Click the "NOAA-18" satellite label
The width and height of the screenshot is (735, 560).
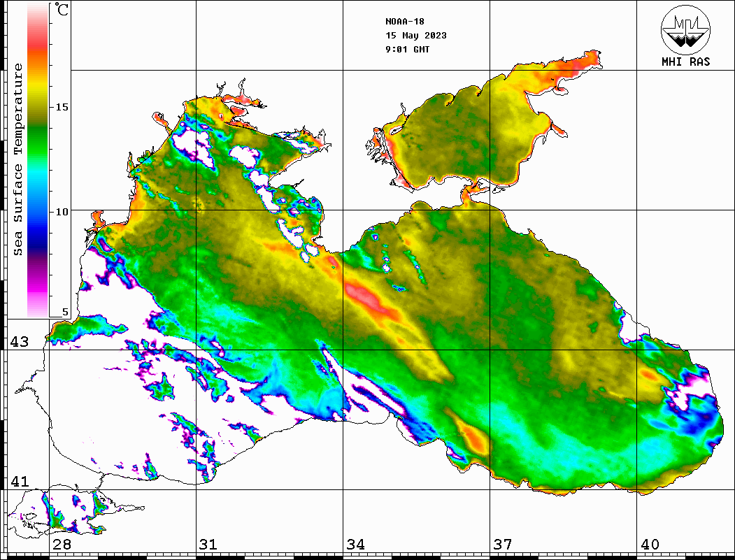click(404, 22)
